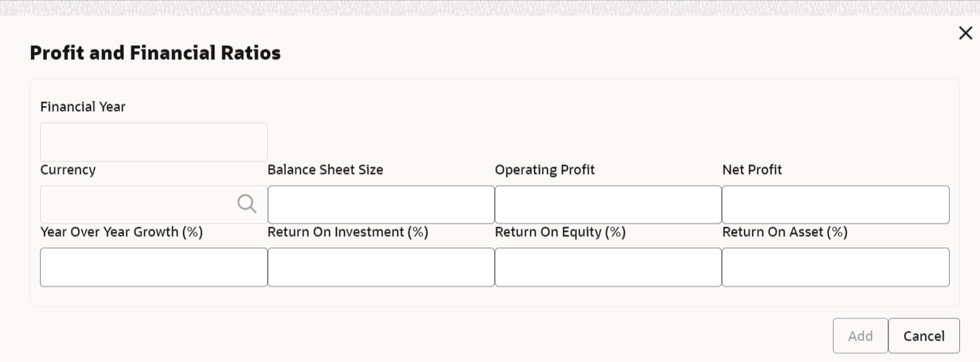The width and height of the screenshot is (980, 362).
Task: Click the Return On Investment input box
Action: pyautogui.click(x=381, y=267)
